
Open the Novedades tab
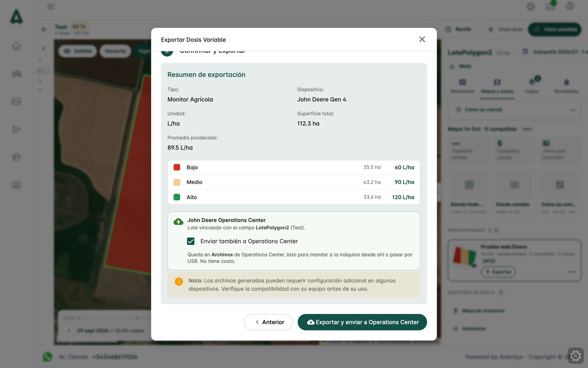coord(566,86)
